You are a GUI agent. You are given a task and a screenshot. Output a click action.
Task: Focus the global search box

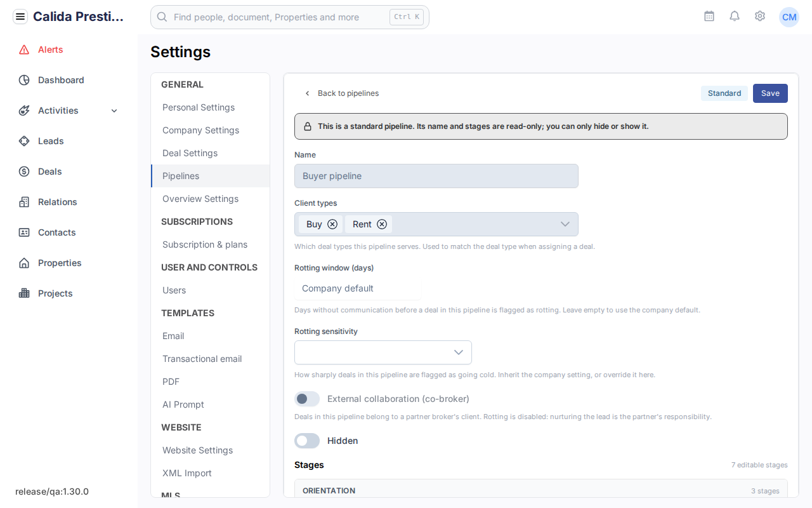coord(290,17)
